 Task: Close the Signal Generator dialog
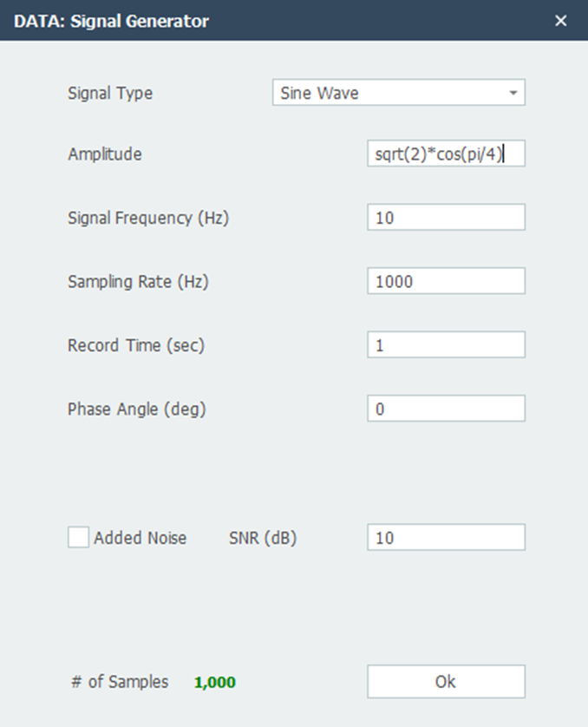click(561, 21)
